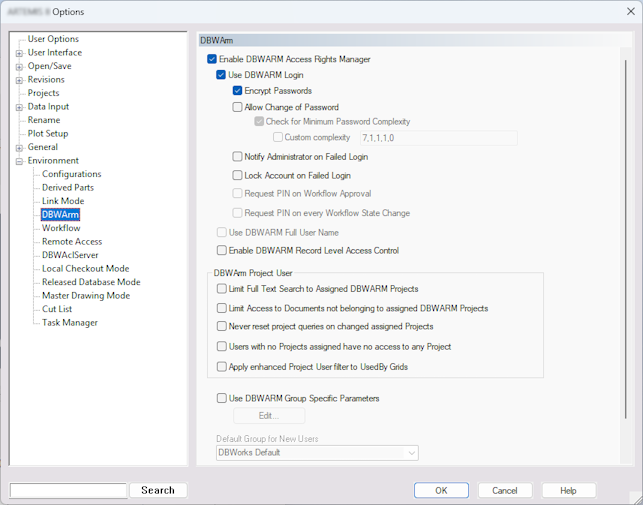643x505 pixels.
Task: Expand the User Interface tree node
Action: point(19,53)
